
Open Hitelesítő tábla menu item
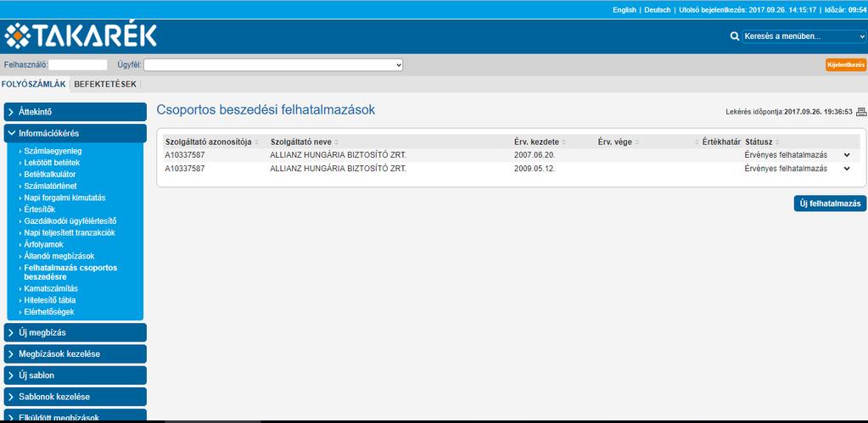coord(50,300)
